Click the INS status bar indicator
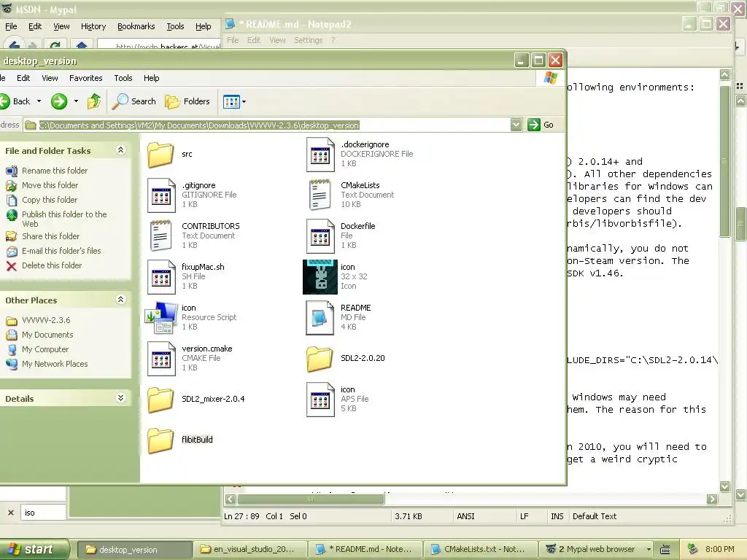This screenshot has width=747, height=560. [x=557, y=516]
